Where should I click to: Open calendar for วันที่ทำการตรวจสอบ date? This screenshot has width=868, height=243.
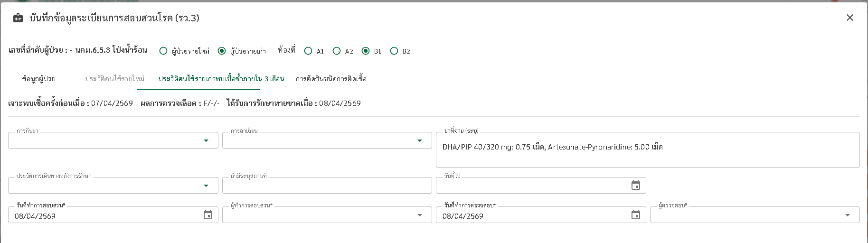point(635,215)
